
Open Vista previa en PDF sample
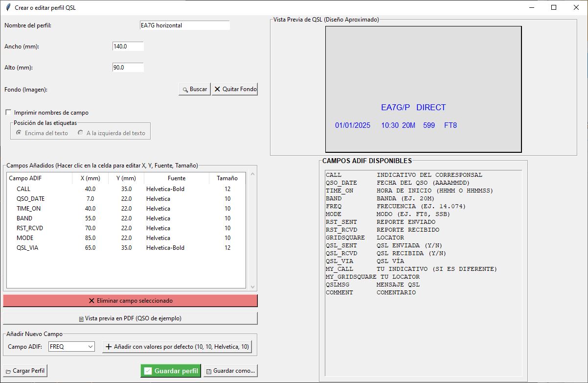click(x=130, y=318)
